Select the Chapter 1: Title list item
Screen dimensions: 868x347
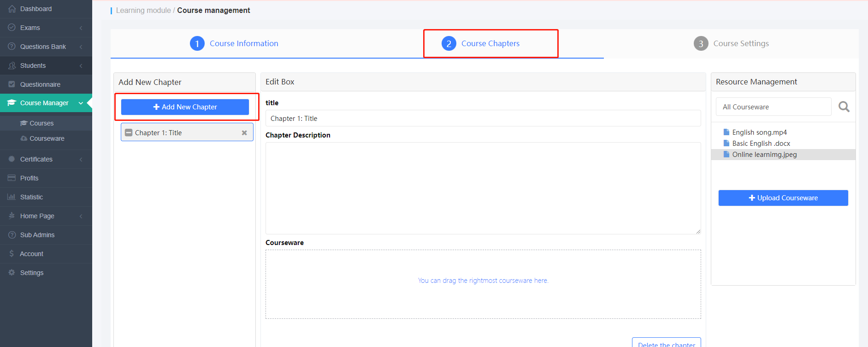187,132
